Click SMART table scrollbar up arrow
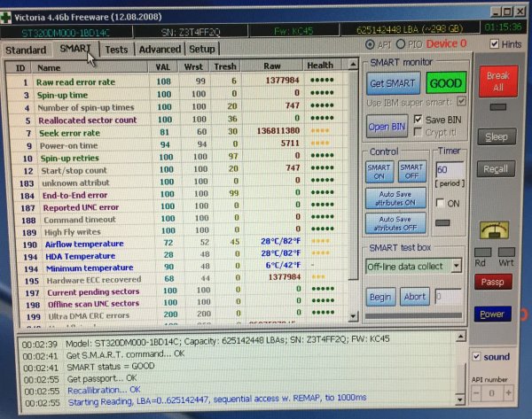 353,64
